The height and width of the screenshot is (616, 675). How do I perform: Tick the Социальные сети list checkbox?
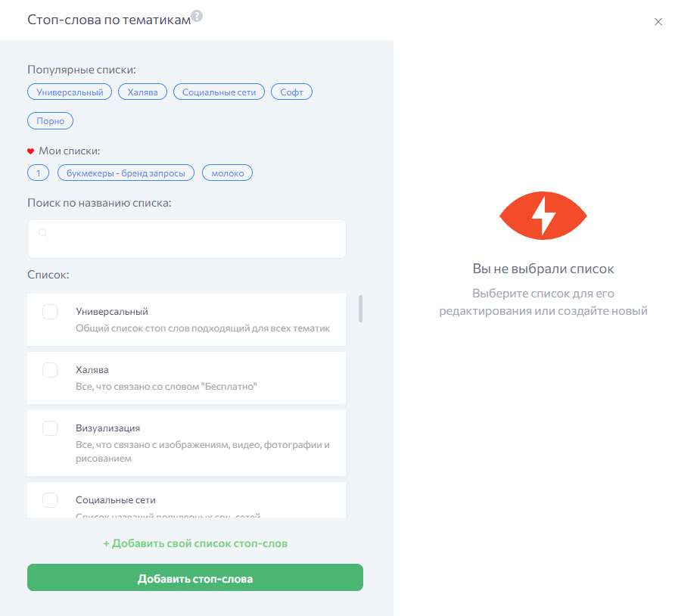(x=50, y=500)
